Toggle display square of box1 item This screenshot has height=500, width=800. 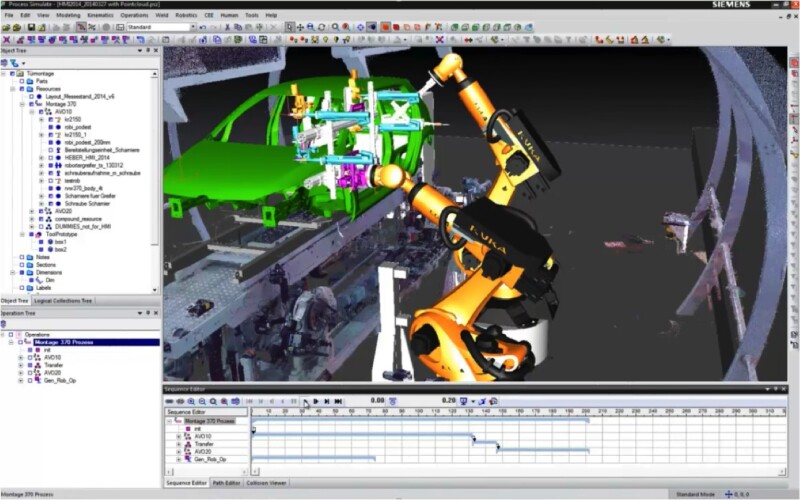click(x=41, y=242)
